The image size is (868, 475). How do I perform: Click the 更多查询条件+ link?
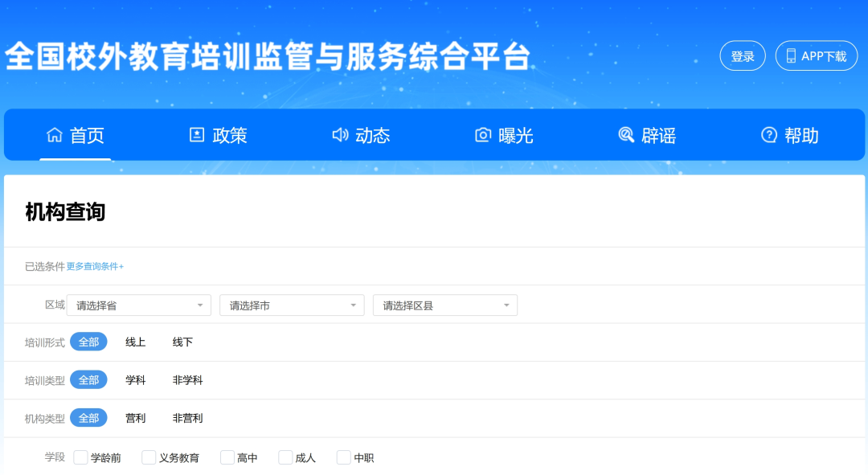(x=95, y=267)
